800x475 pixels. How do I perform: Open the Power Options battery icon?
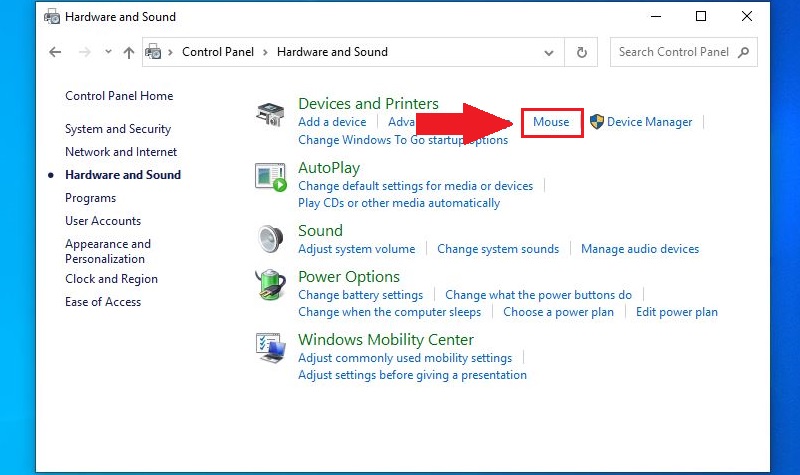click(x=270, y=285)
